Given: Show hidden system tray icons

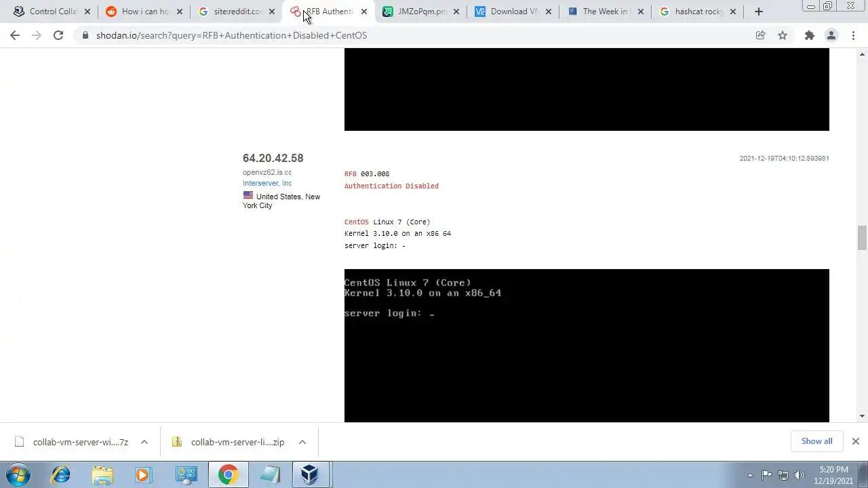Looking at the screenshot, I should click(750, 475).
